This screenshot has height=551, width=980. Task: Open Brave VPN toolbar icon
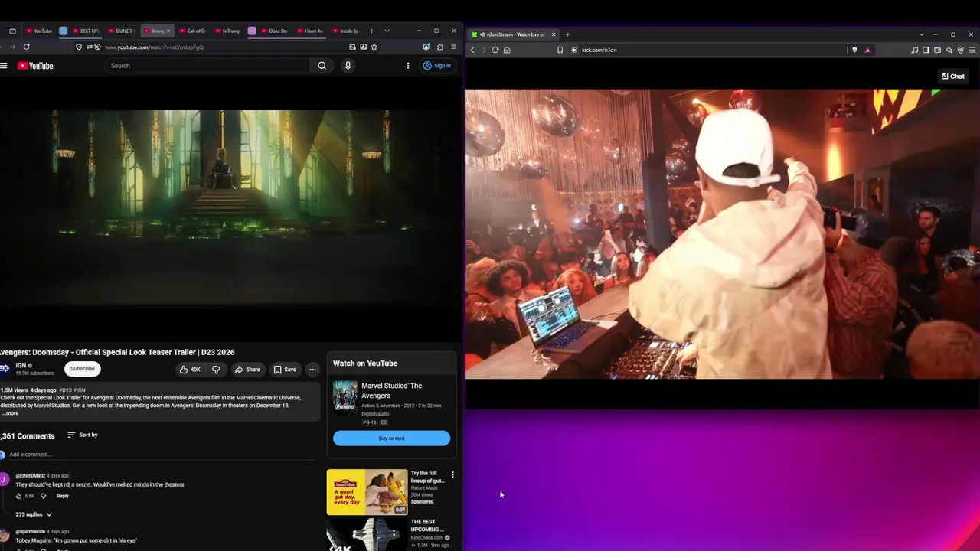click(960, 50)
